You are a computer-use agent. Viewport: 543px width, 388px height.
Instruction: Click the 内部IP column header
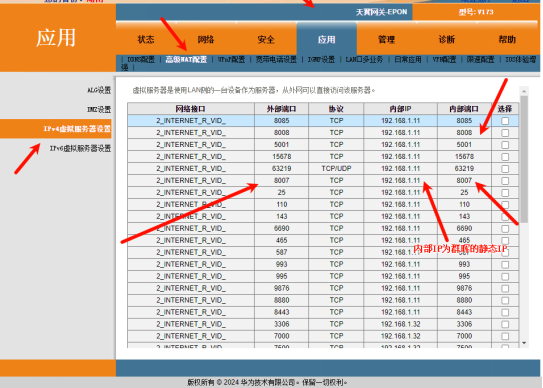pyautogui.click(x=400, y=109)
